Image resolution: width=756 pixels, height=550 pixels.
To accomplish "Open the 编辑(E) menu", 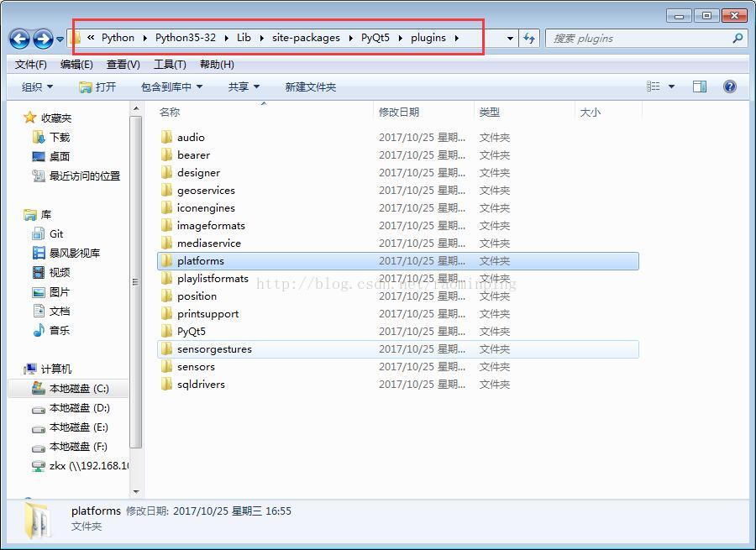I will click(76, 65).
